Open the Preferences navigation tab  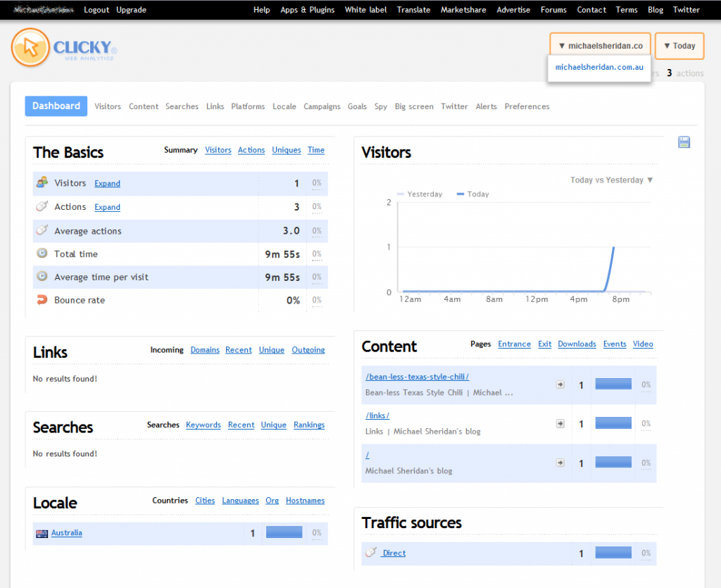(527, 106)
